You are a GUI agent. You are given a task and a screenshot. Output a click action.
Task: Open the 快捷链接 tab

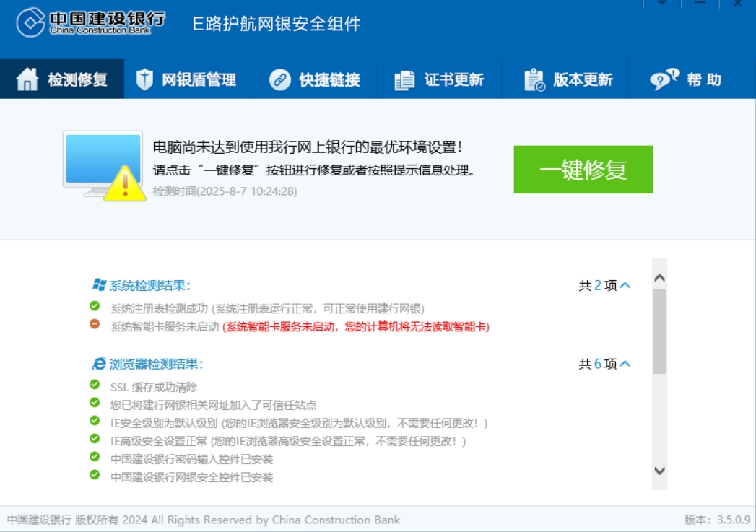(313, 79)
